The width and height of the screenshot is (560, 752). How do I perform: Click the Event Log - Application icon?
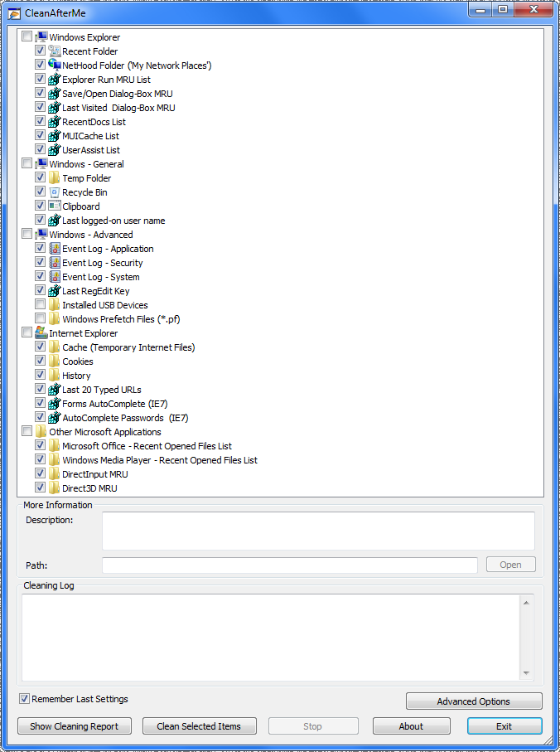pos(54,249)
